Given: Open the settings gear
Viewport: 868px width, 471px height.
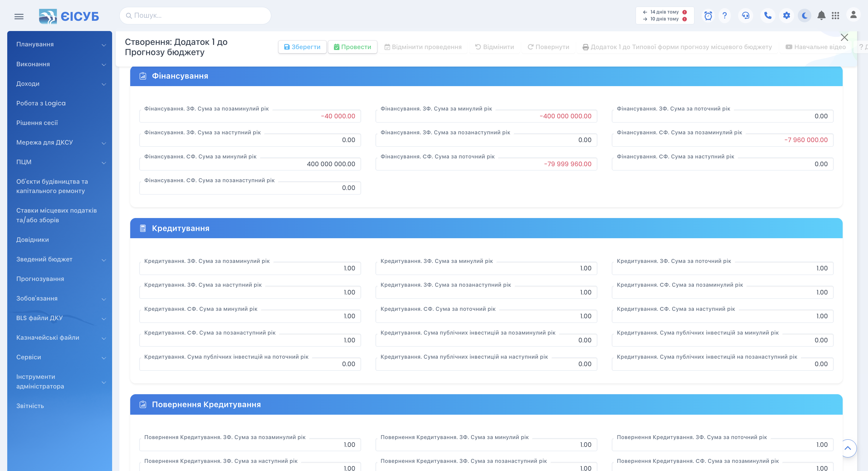Looking at the screenshot, I should click(x=786, y=15).
